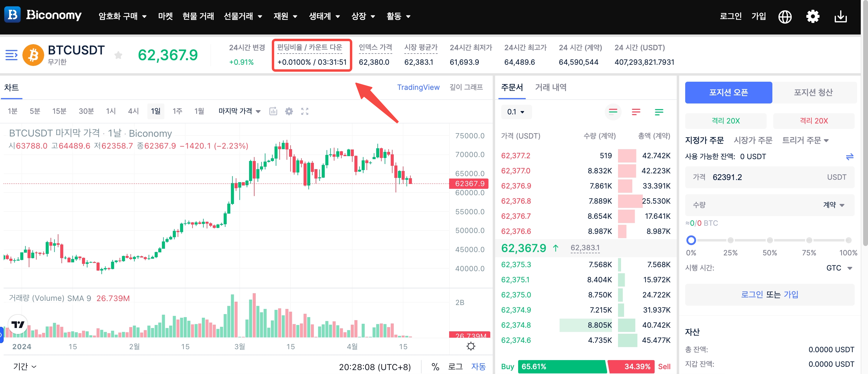Click the TradingView logo on chart
The width and height of the screenshot is (868, 374).
pos(18,324)
